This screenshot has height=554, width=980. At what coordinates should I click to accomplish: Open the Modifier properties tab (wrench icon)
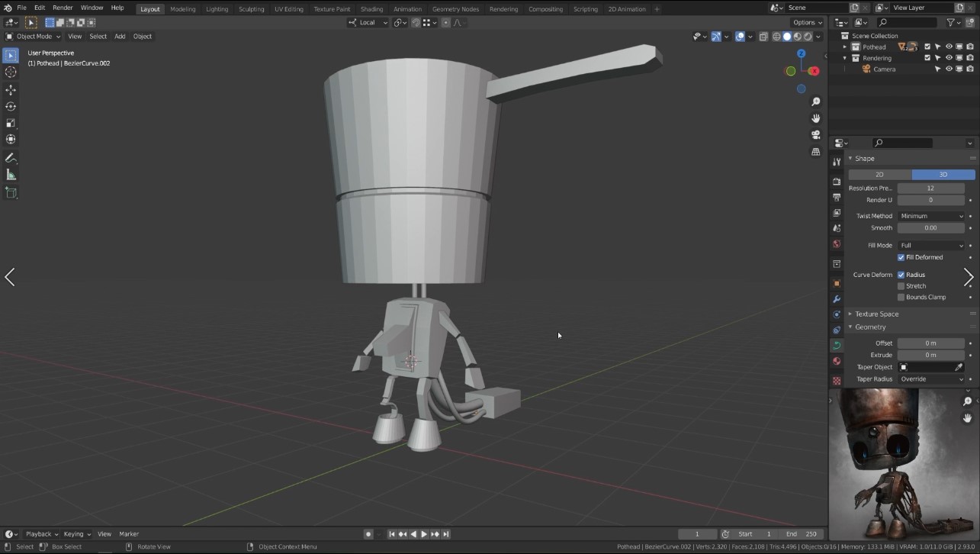pos(836,298)
